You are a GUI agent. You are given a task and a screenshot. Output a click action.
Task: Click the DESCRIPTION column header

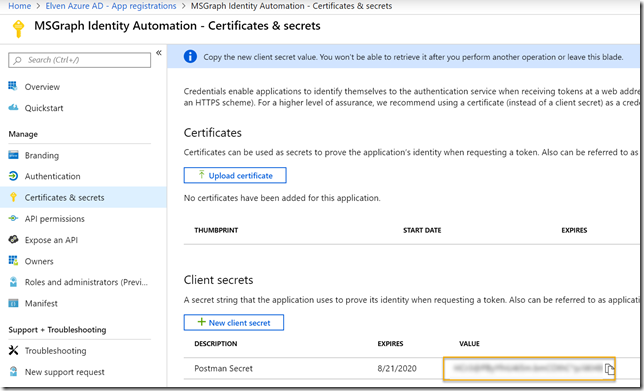216,343
